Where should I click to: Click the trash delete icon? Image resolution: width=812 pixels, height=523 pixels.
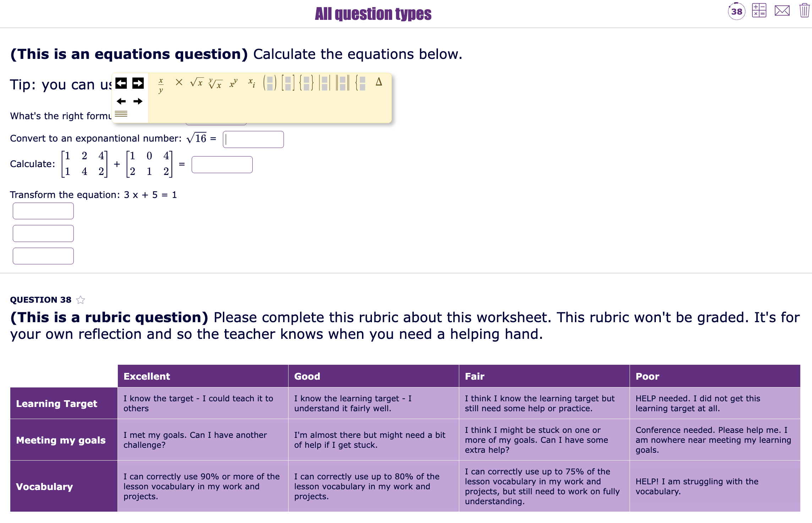click(x=805, y=10)
